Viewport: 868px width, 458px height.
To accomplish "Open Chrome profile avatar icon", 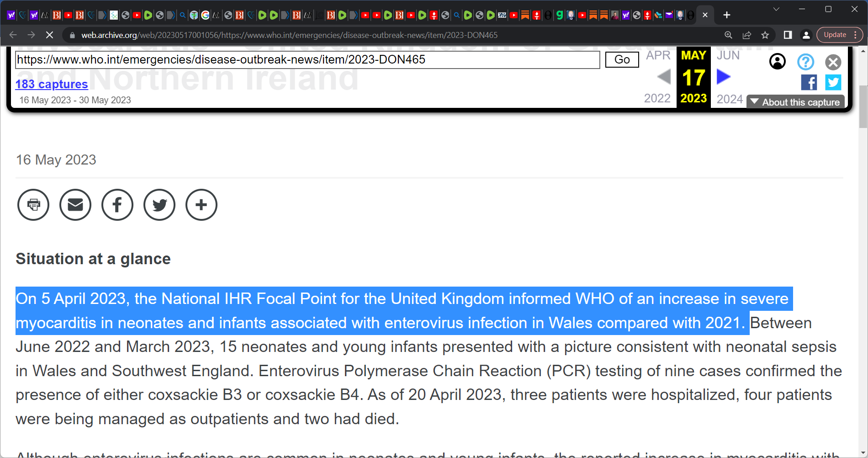I will pyautogui.click(x=806, y=35).
